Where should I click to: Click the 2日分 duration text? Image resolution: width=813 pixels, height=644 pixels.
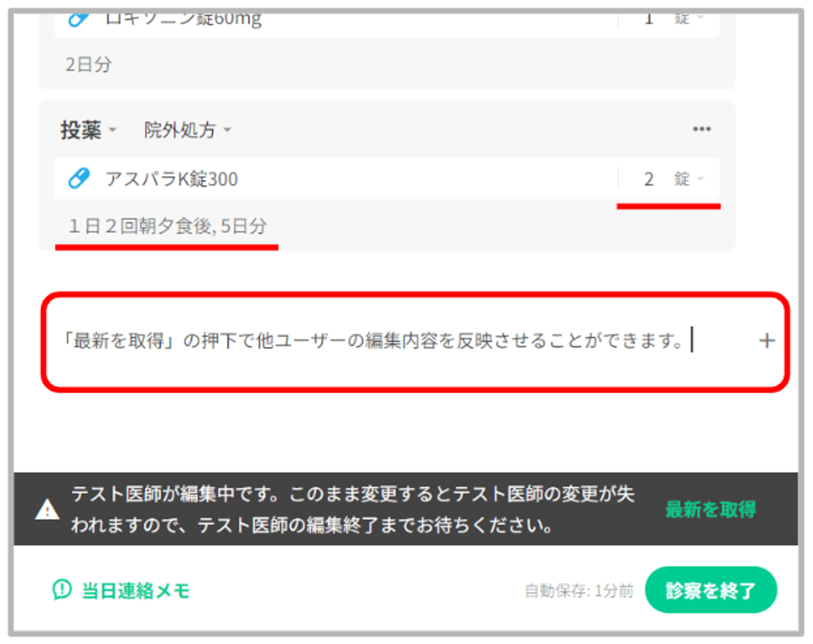(88, 64)
